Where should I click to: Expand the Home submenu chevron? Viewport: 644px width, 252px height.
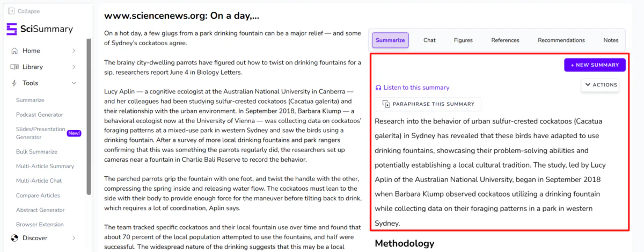click(74, 51)
